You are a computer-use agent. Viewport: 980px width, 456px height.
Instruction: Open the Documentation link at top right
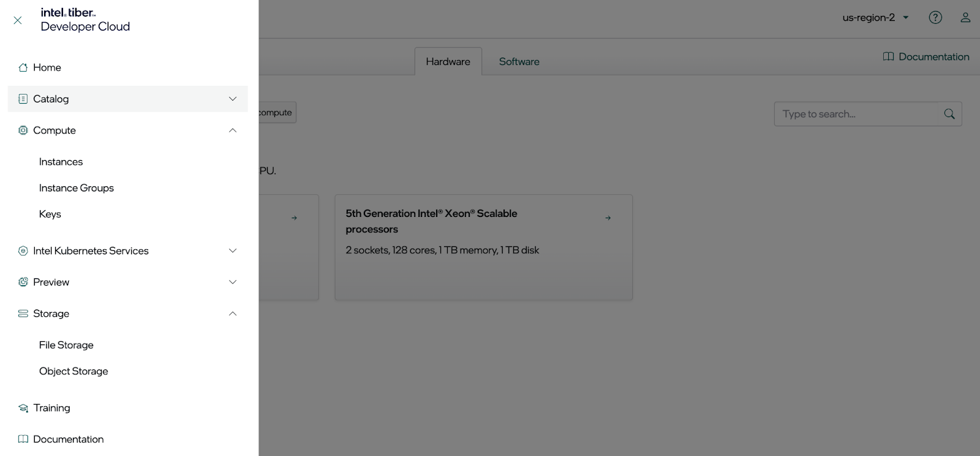pyautogui.click(x=926, y=57)
